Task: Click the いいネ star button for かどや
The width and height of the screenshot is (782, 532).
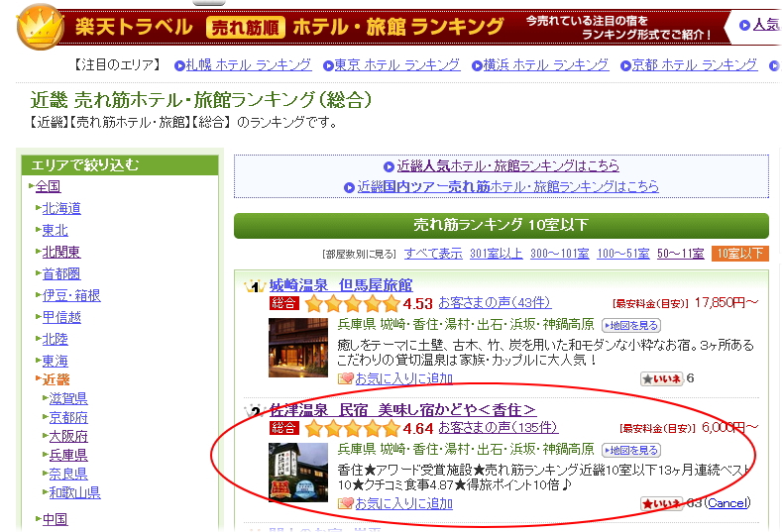Action: coord(663,503)
